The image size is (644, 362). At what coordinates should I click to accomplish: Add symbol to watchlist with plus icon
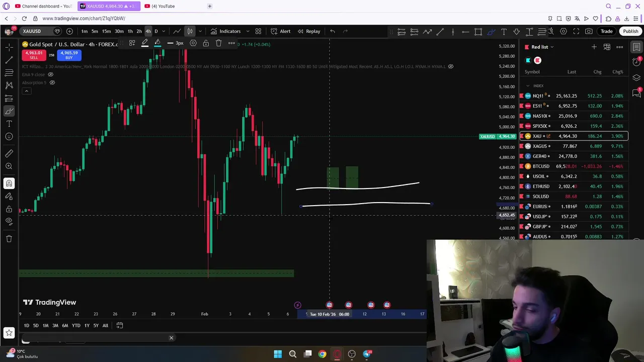click(x=594, y=47)
